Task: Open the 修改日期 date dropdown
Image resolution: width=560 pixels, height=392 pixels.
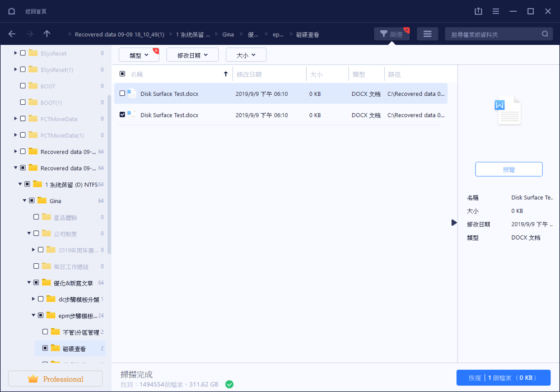Action: [x=193, y=55]
